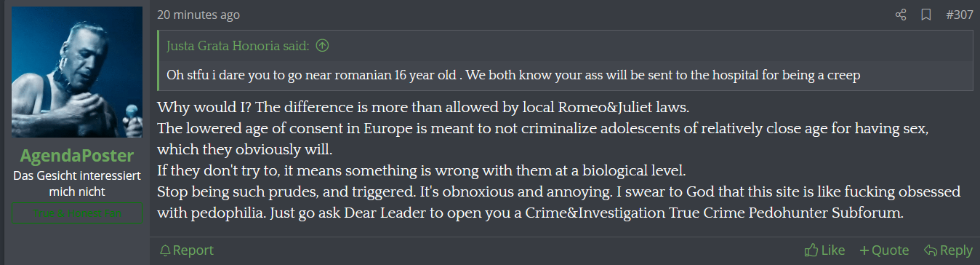Reply to the post from AgendaPoster
The width and height of the screenshot is (980, 265).
(948, 250)
